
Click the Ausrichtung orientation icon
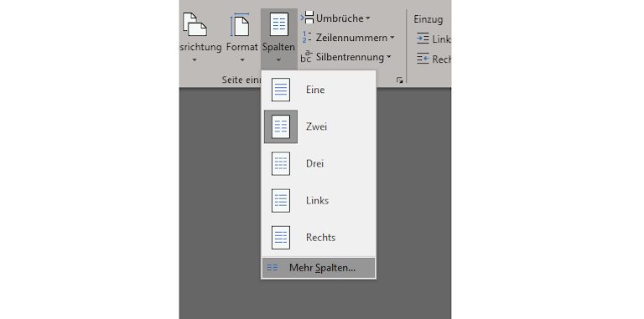tap(195, 24)
